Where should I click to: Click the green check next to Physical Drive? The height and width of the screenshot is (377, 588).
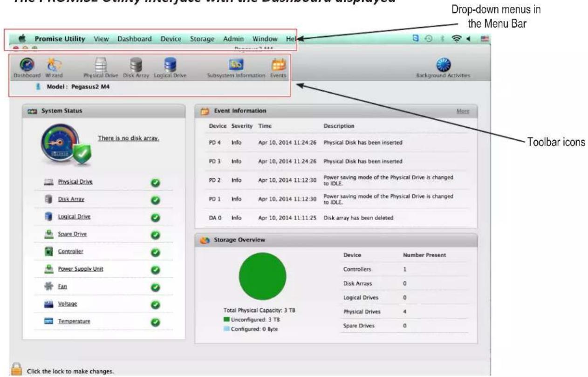(156, 182)
